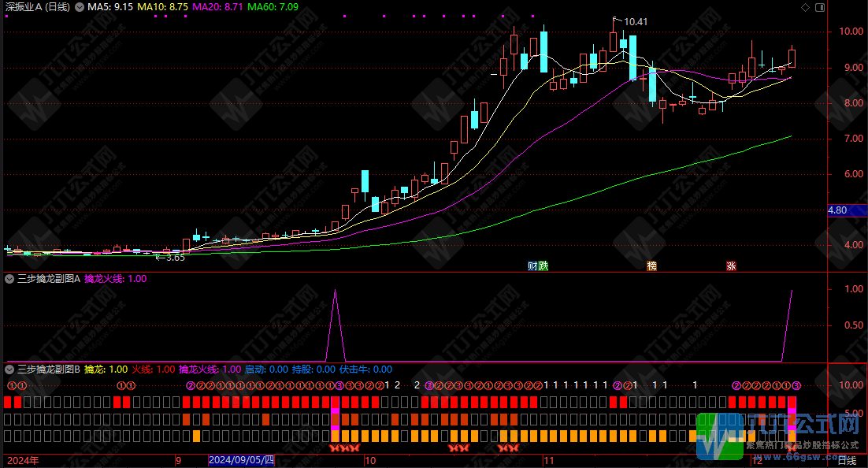Open the 三步擒龙副图A panel dropdown

tap(9, 279)
